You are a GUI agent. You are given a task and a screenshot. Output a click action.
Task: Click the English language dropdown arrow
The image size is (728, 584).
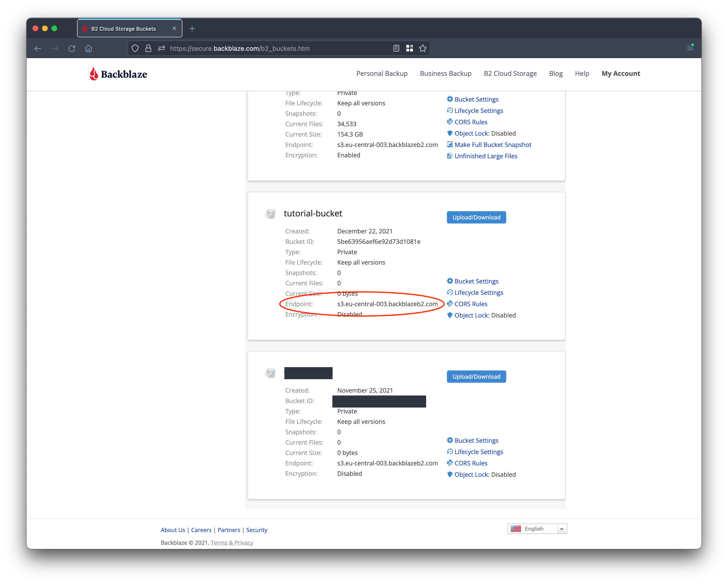(x=561, y=529)
